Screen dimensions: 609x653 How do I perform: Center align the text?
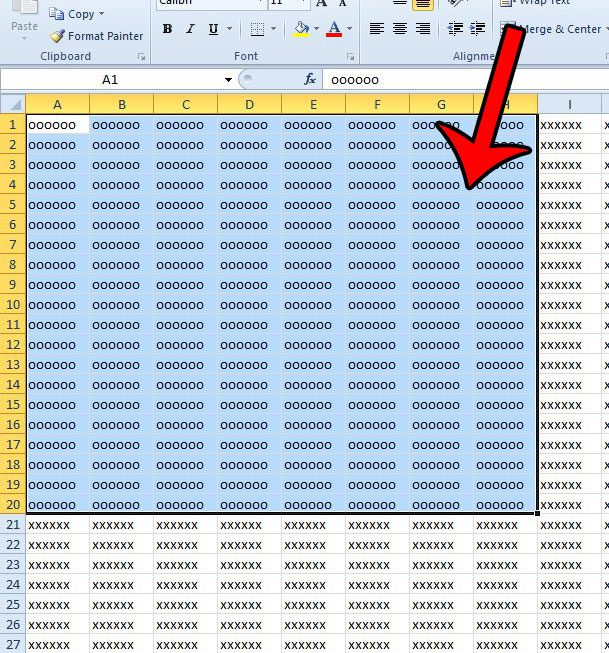400,28
